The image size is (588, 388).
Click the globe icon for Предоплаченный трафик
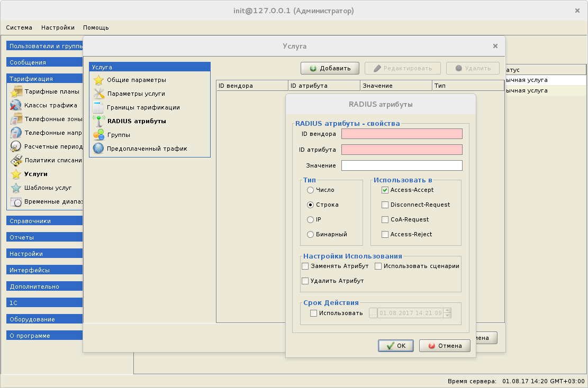click(98, 149)
